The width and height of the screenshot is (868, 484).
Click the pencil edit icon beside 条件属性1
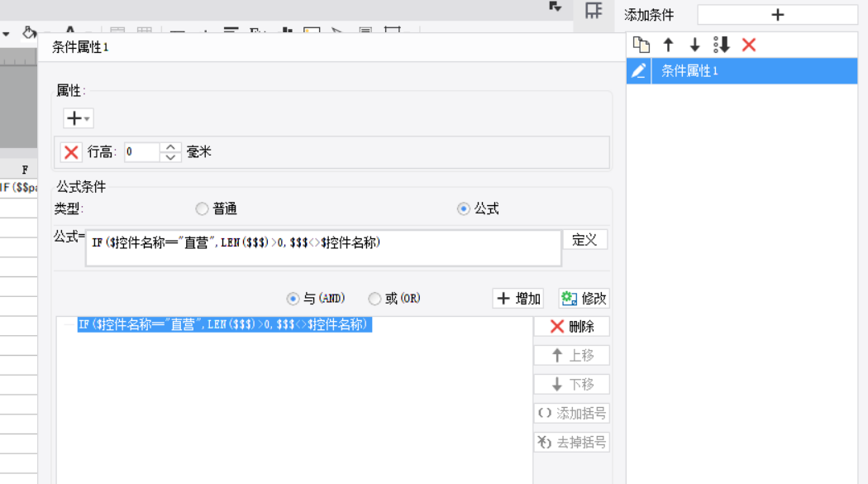coord(639,71)
